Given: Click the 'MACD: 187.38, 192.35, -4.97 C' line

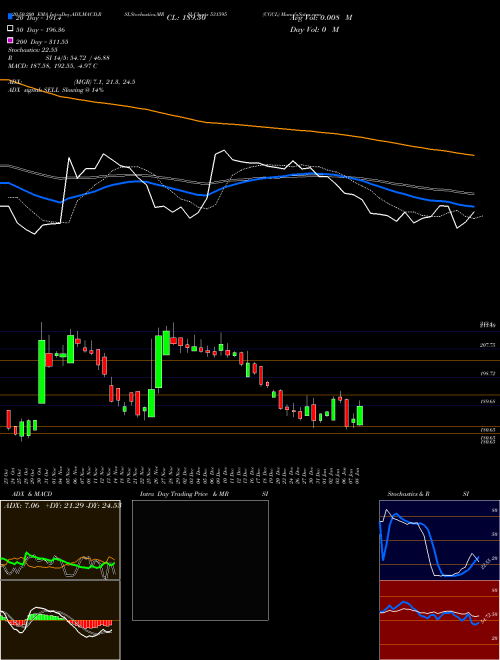Looking at the screenshot, I should pyautogui.click(x=53, y=66).
